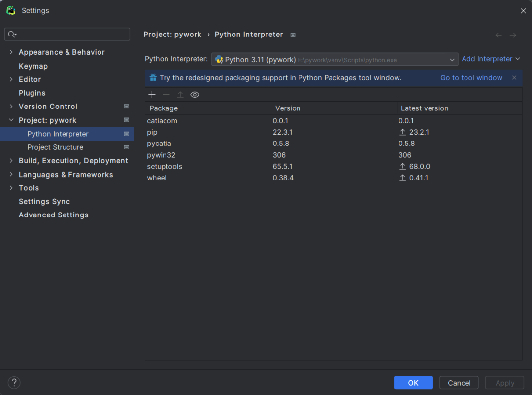Expand Build, Execution, Deployment section
The image size is (532, 395).
coord(11,161)
